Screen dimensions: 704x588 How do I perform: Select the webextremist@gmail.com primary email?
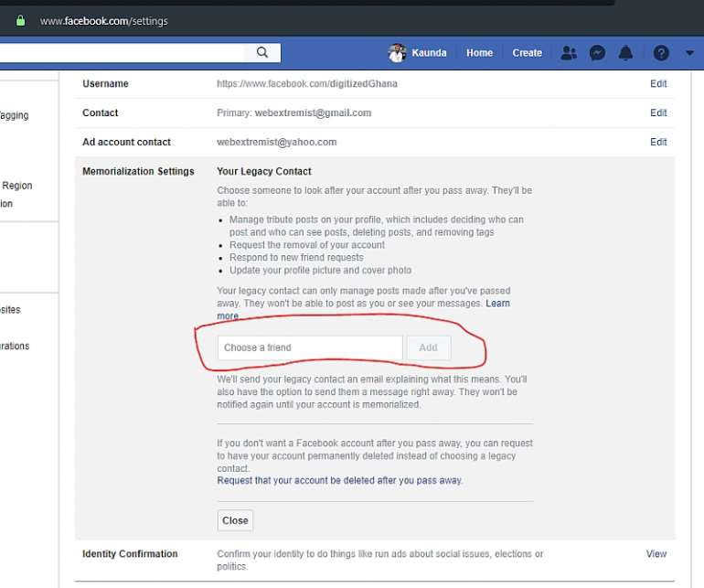click(313, 112)
